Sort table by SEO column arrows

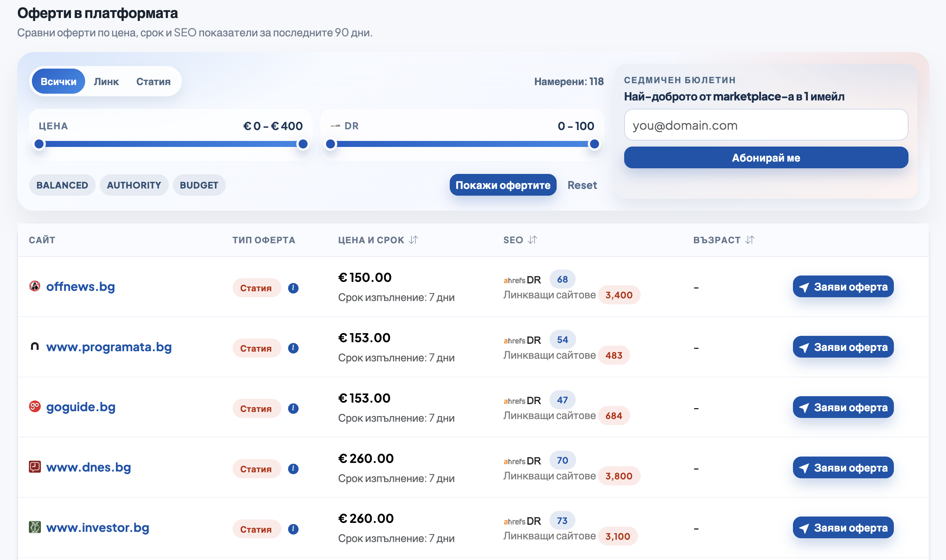[533, 240]
